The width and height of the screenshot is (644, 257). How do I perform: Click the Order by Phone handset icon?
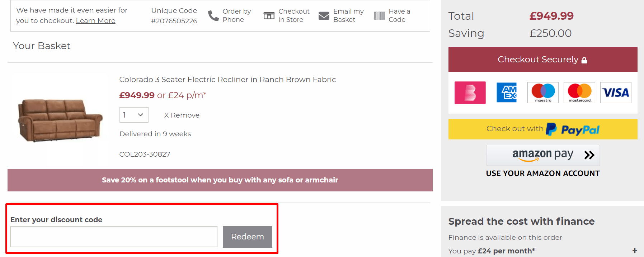click(213, 16)
